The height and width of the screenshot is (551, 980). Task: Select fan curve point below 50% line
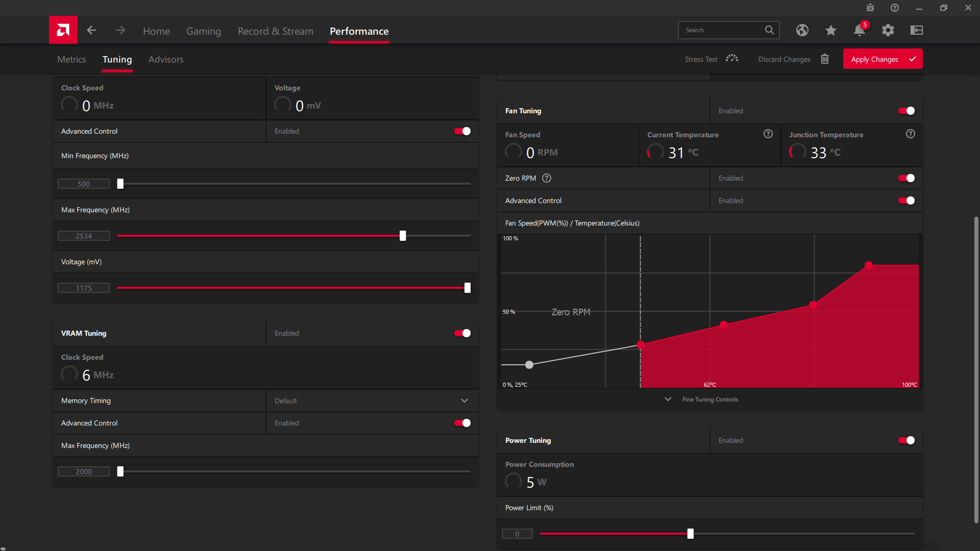click(x=724, y=325)
